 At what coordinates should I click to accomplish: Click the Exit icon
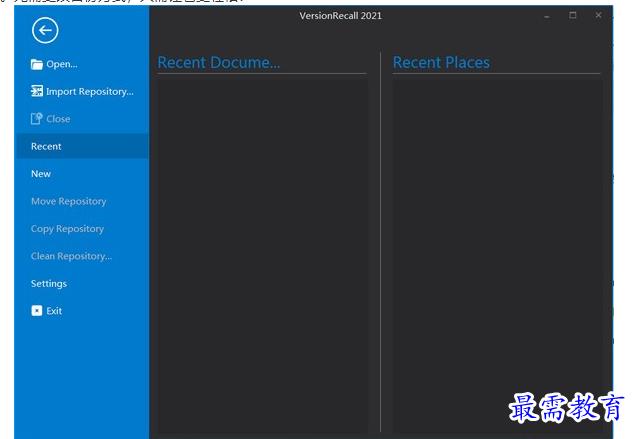[37, 311]
